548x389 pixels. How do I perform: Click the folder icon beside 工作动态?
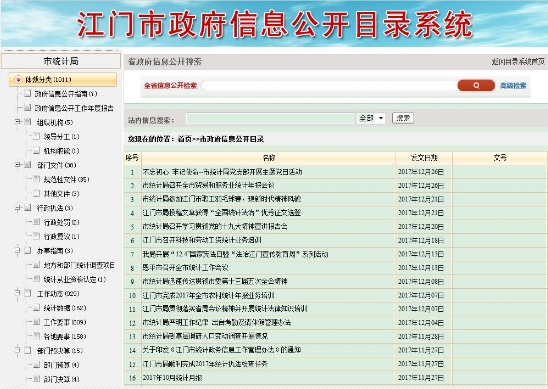28,293
